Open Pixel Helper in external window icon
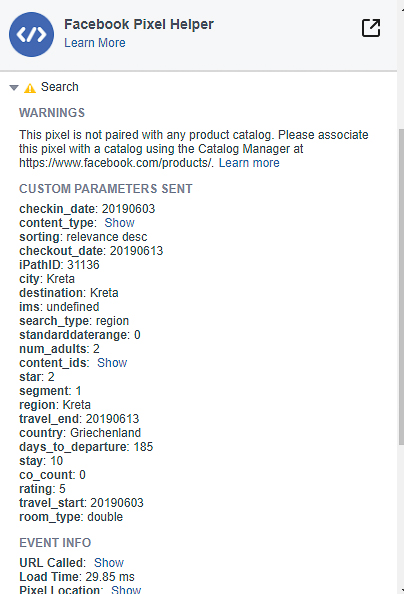Image resolution: width=404 pixels, height=594 pixels. (371, 28)
